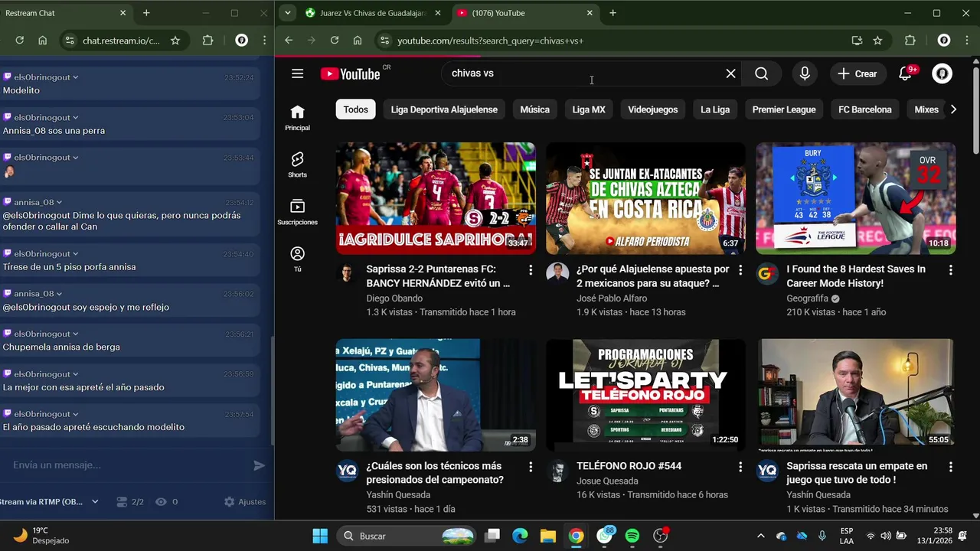Screen dimensions: 980x551
Task: Open the Tú section in sidebar
Action: tap(297, 259)
